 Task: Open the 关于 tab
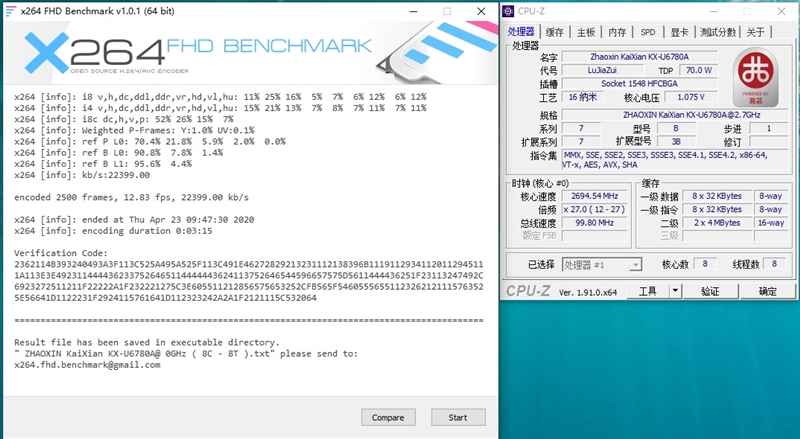click(x=756, y=32)
